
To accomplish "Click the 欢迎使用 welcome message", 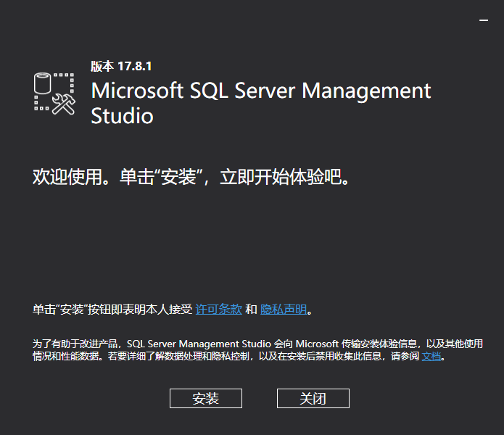I will click(64, 177).
